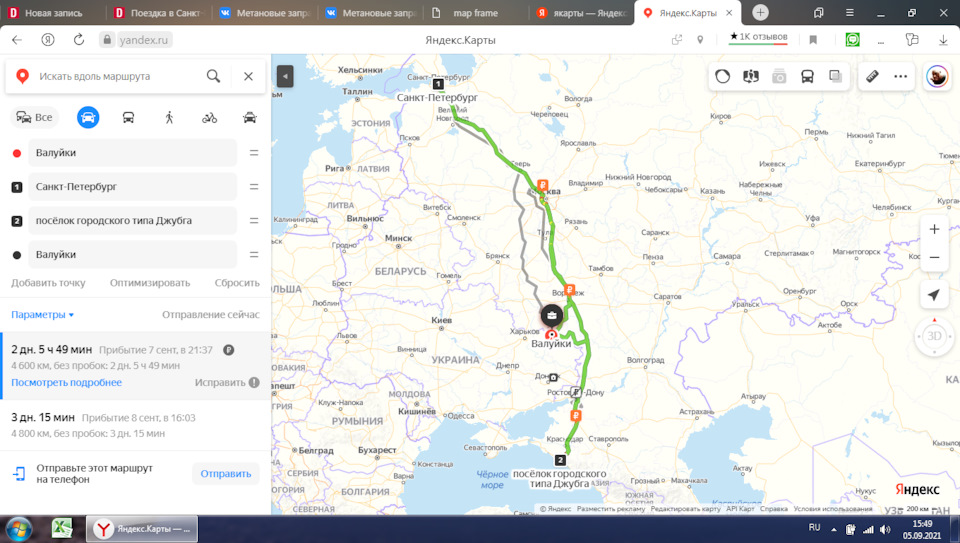Click the my location arrow button
This screenshot has width=960, height=543.
tap(934, 295)
